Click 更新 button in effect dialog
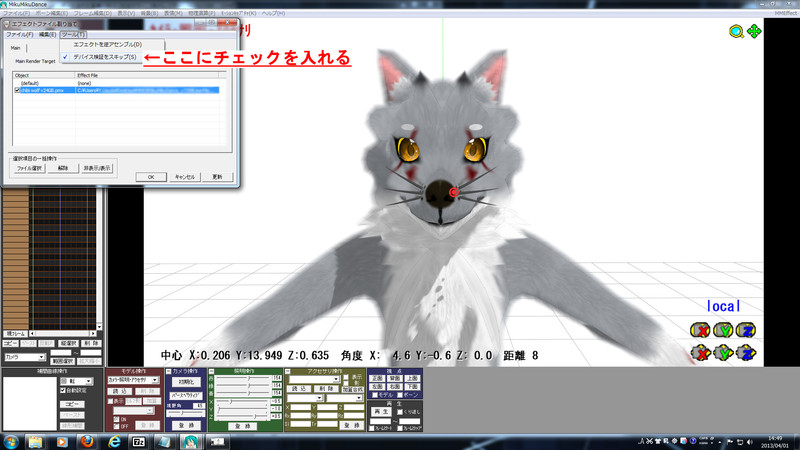The height and width of the screenshot is (450, 800). (217, 177)
